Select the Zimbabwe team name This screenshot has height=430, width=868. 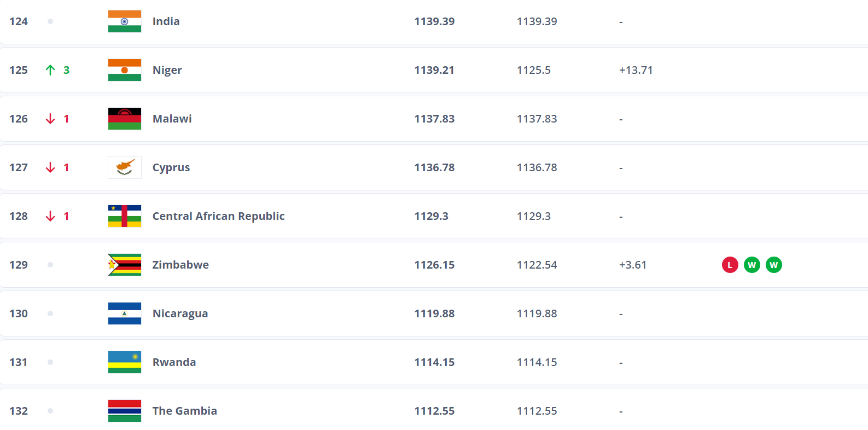tap(180, 265)
